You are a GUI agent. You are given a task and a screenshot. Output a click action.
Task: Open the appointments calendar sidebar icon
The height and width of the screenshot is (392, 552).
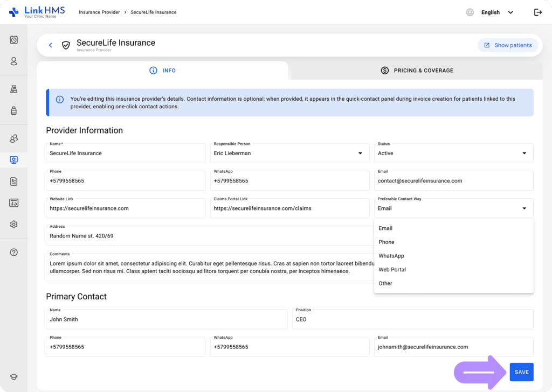pos(13,40)
